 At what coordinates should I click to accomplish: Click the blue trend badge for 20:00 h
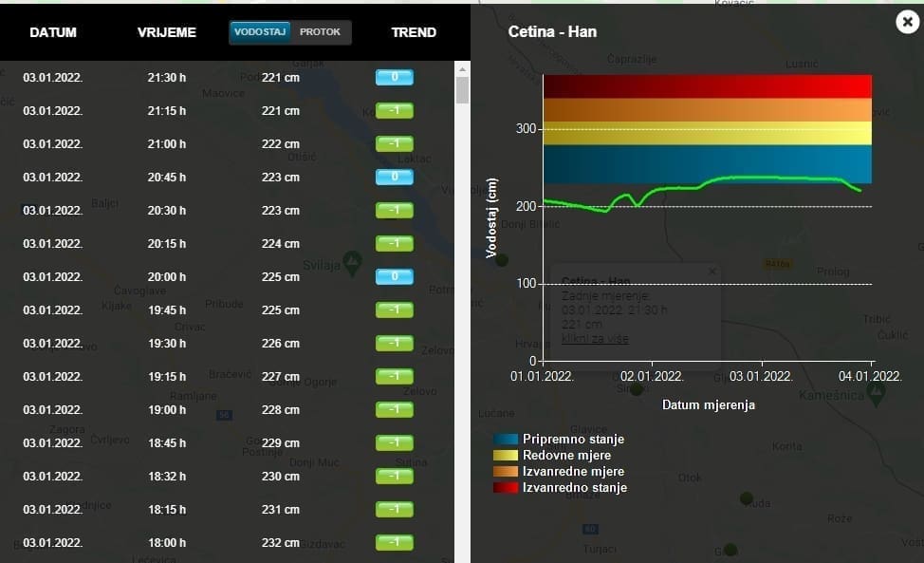[394, 277]
